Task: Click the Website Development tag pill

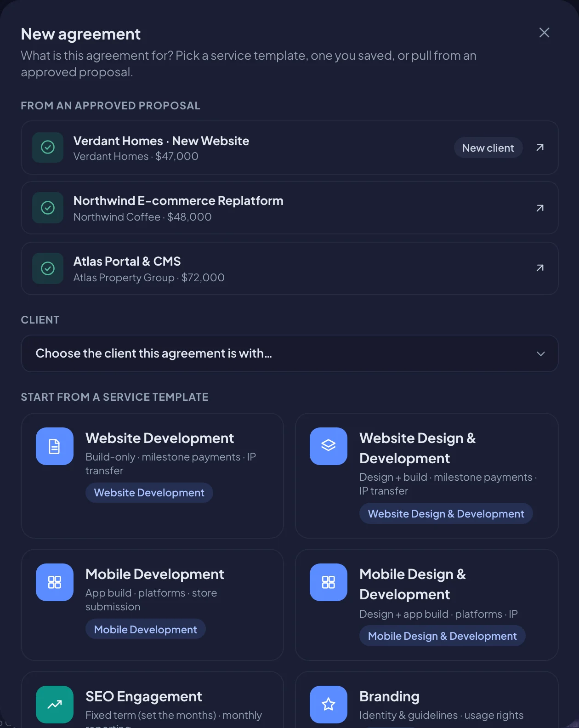Action: 149,493
